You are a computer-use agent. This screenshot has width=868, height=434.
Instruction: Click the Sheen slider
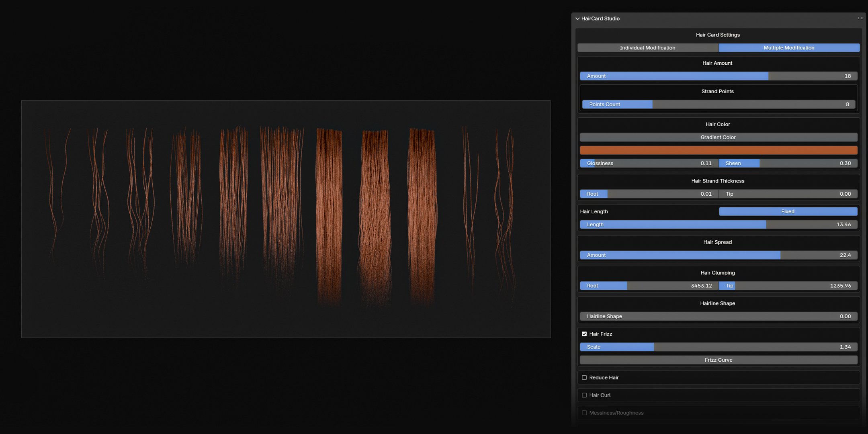(x=788, y=163)
